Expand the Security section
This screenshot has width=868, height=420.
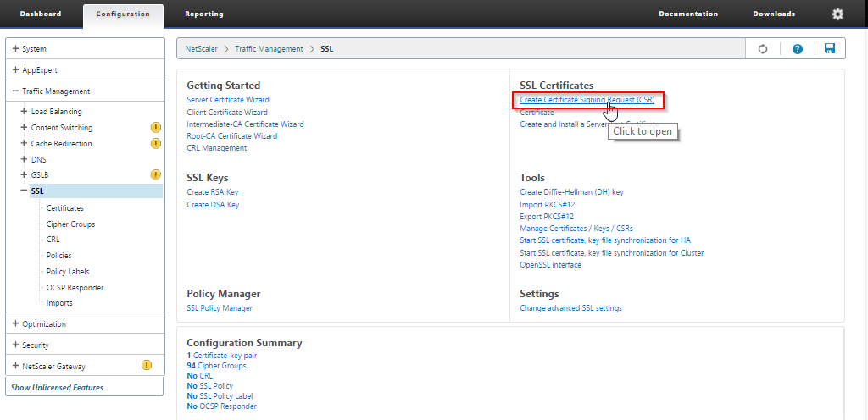point(16,345)
